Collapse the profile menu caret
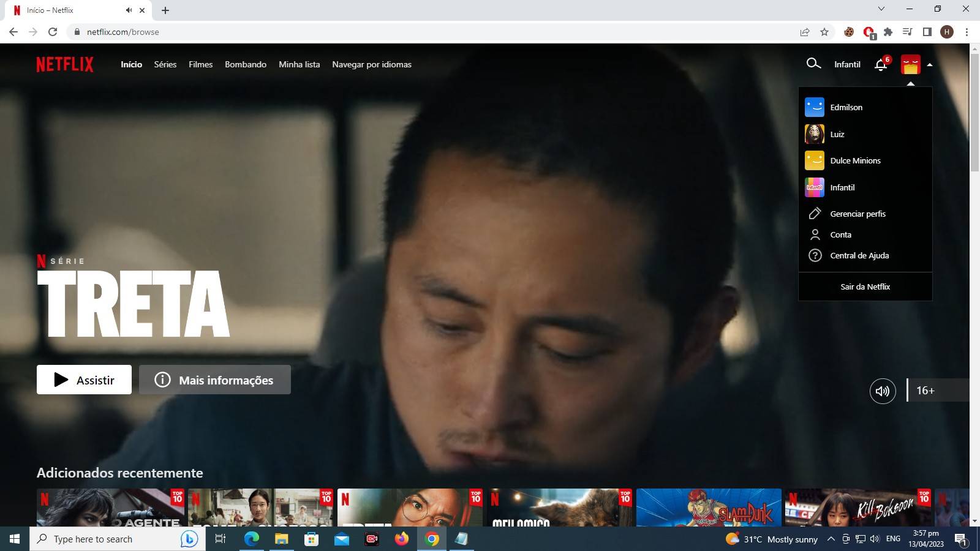 coord(930,64)
